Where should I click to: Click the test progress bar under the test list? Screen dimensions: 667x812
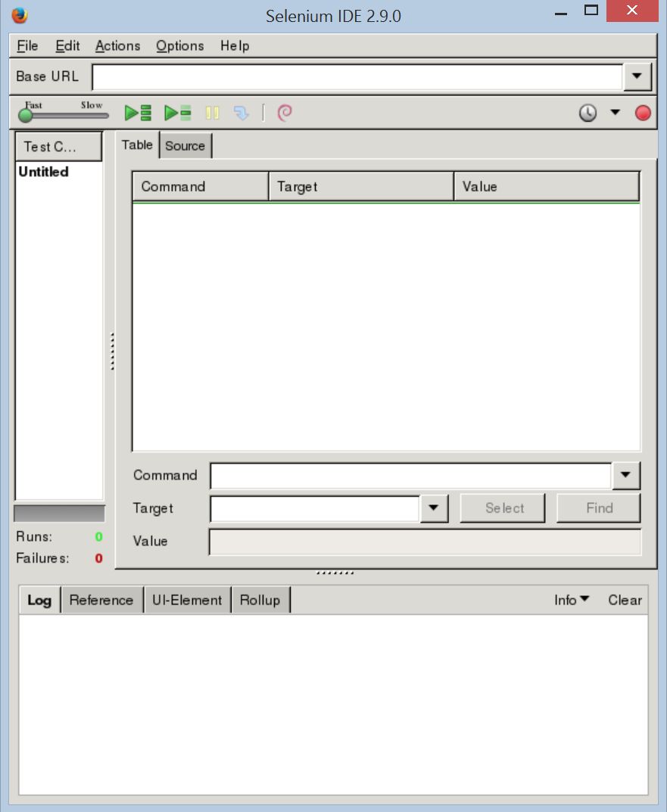tap(59, 514)
